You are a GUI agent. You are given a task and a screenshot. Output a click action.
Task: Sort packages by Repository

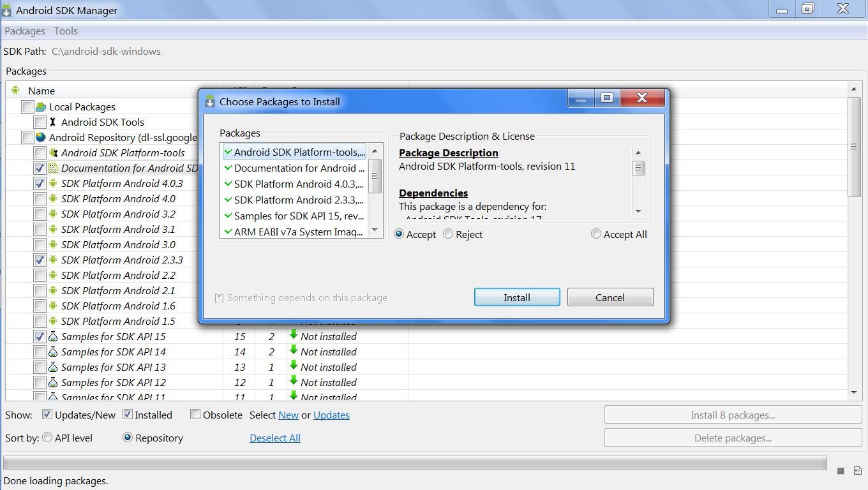click(x=128, y=438)
